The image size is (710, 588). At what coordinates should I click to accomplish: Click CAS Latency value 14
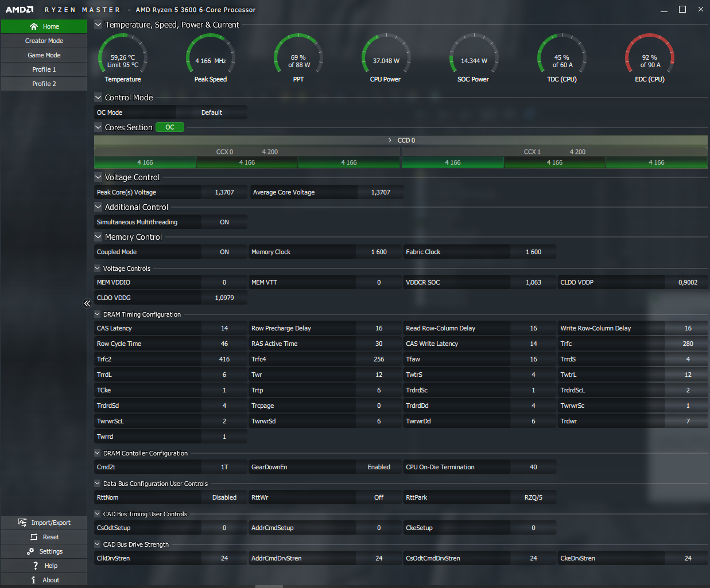click(224, 328)
